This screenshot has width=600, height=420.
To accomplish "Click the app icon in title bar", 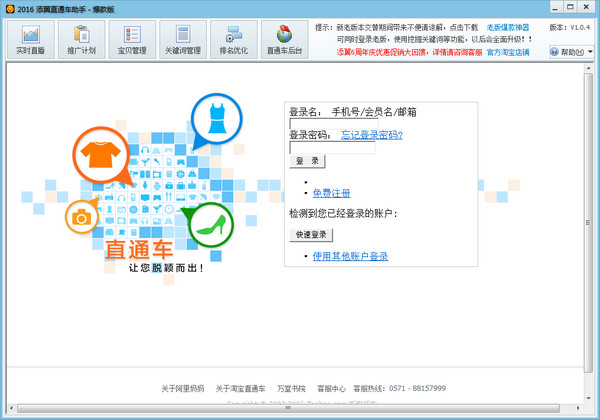I will 9,8.
